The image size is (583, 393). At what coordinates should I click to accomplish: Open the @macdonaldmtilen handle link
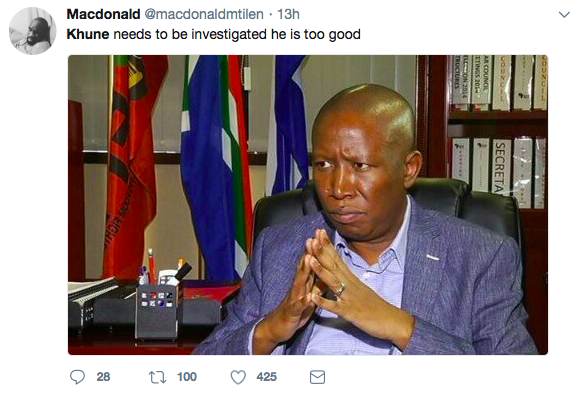tap(204, 14)
